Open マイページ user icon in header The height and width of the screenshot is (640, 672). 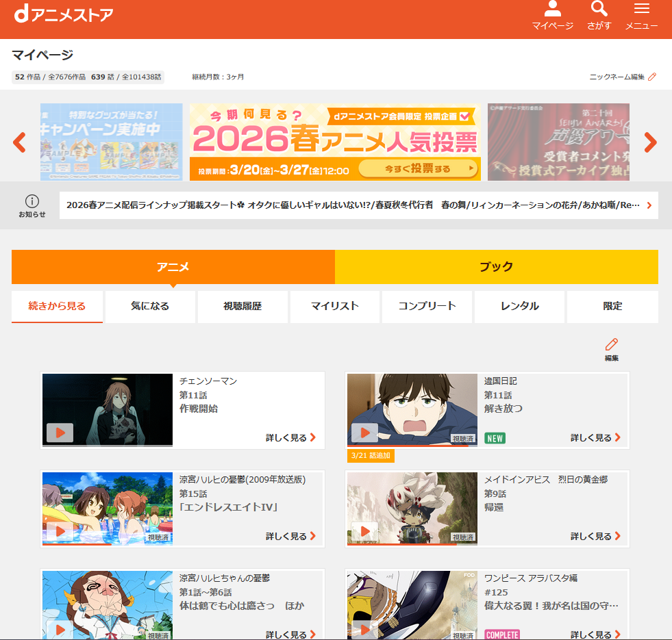tap(552, 16)
